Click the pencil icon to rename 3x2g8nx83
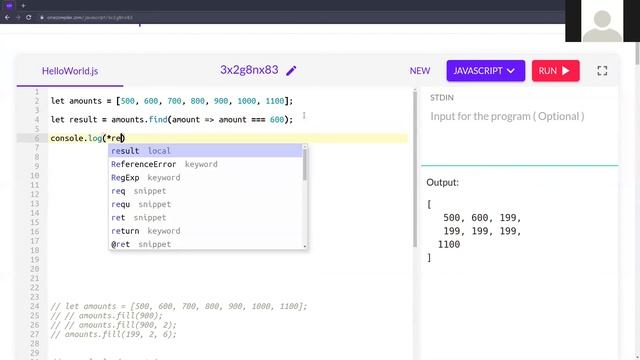The height and width of the screenshot is (360, 640). [291, 71]
